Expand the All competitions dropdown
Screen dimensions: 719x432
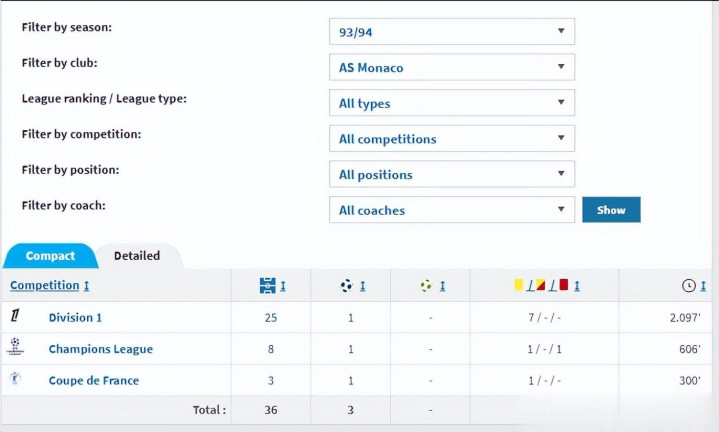tap(451, 139)
